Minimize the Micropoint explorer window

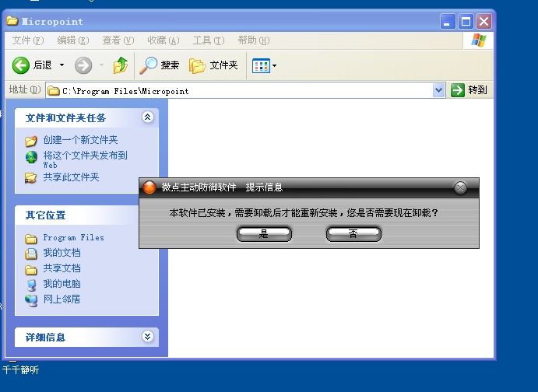[x=448, y=22]
